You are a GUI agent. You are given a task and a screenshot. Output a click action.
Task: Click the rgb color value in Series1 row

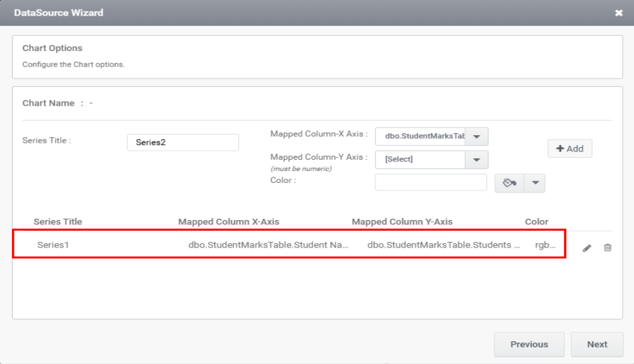545,245
